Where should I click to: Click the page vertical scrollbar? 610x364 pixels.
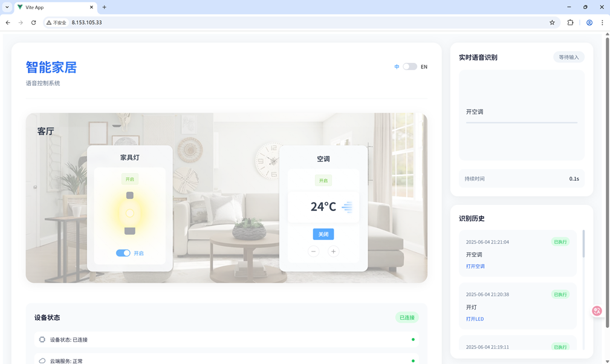607,183
